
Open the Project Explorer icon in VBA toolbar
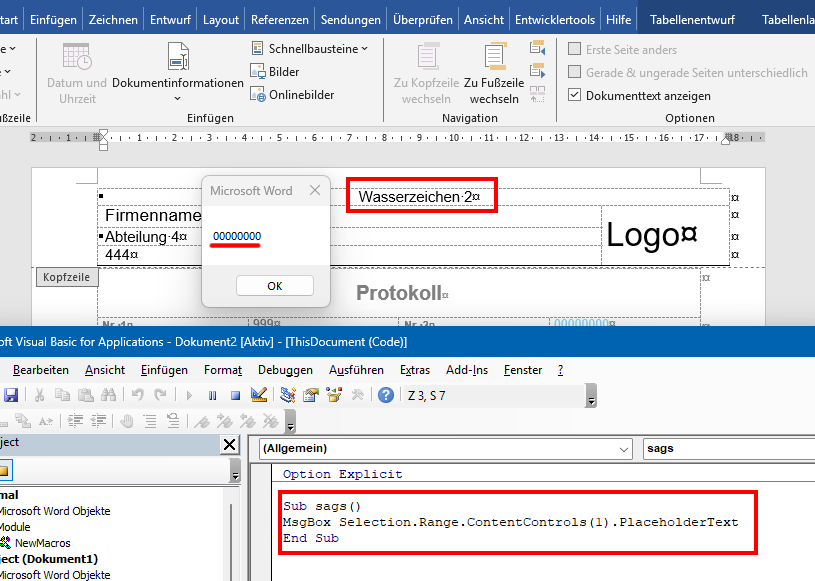pos(288,395)
